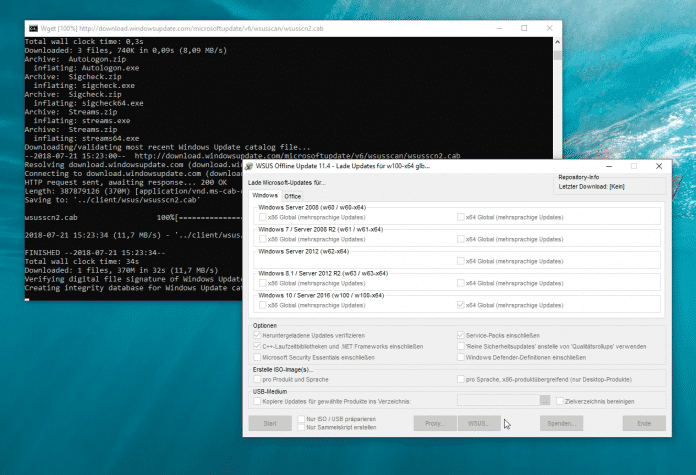Screen dimensions: 696x475
Task: Open the USB directory browse '...' button
Action: coord(545,401)
